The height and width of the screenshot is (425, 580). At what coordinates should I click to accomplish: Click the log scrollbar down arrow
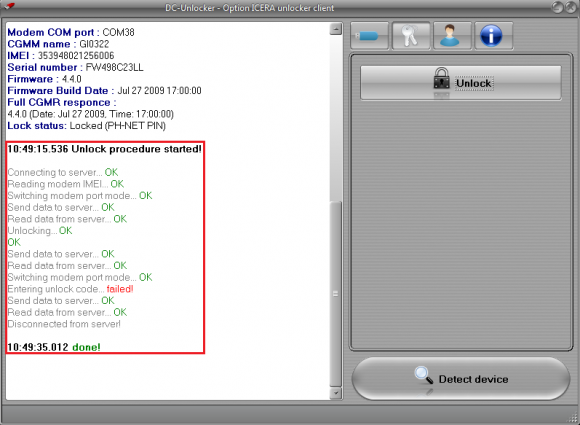pyautogui.click(x=335, y=393)
